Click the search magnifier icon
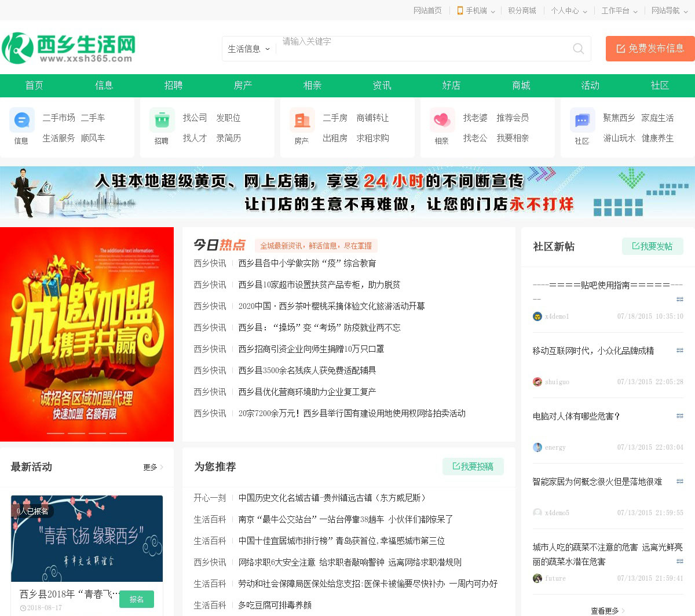 [578, 49]
